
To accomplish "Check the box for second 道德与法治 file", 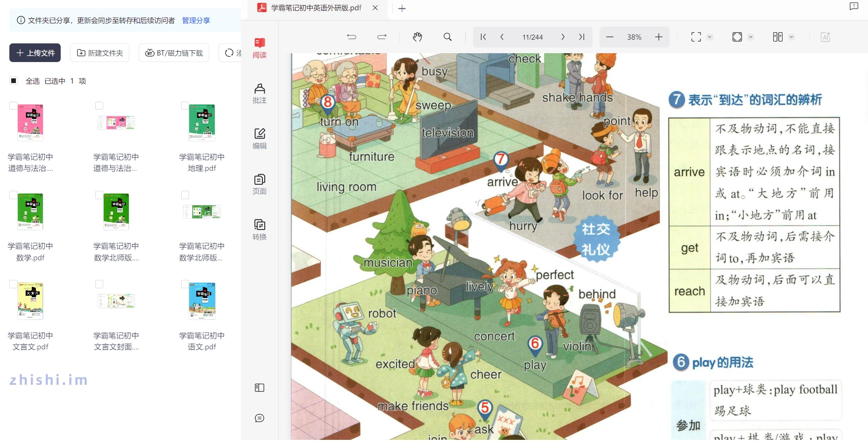I will (99, 106).
